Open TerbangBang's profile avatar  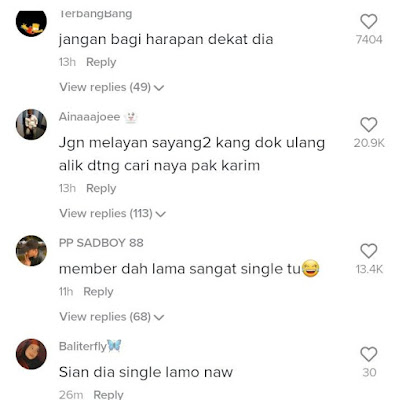coord(31,23)
